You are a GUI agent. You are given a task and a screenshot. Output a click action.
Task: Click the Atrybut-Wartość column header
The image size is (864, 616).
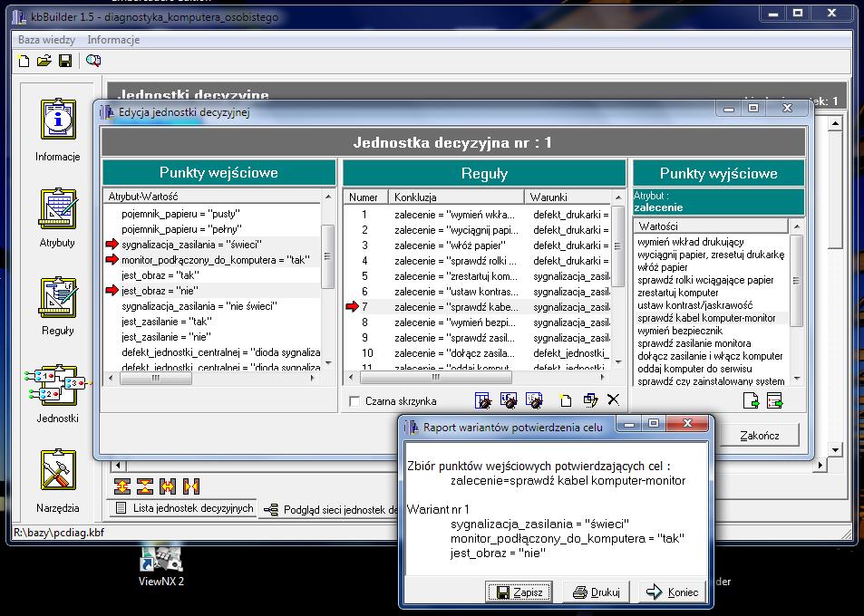pyautogui.click(x=212, y=197)
